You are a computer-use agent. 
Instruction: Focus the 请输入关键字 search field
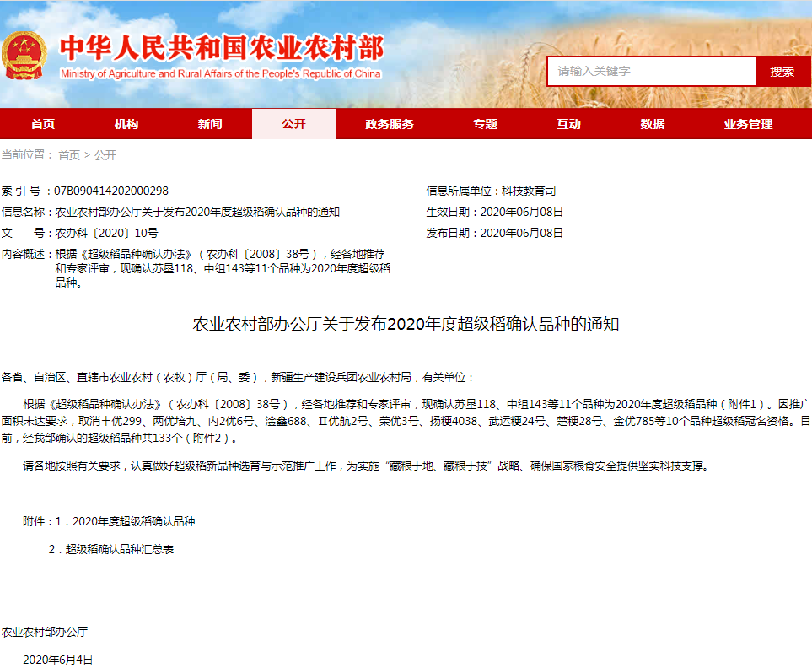[651, 72]
